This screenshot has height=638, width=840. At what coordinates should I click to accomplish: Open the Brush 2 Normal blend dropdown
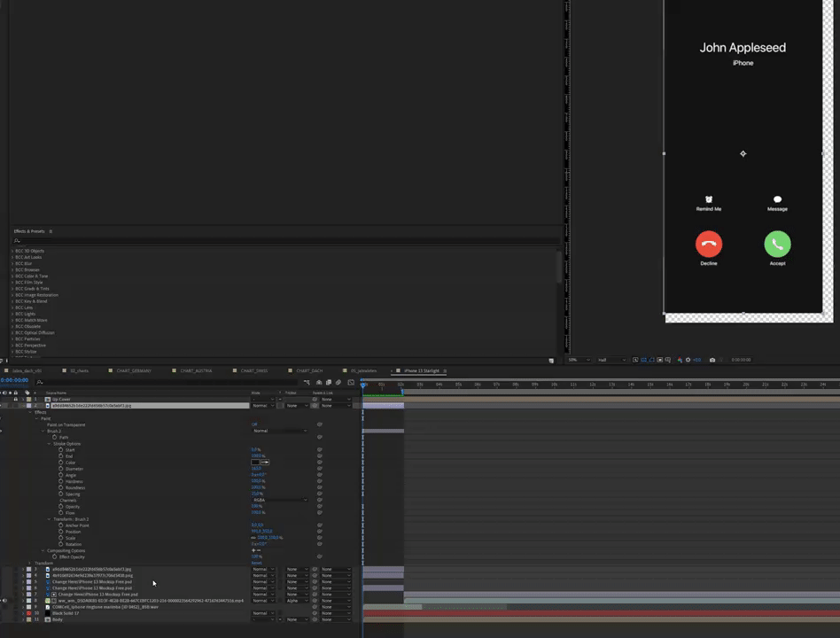[280, 431]
